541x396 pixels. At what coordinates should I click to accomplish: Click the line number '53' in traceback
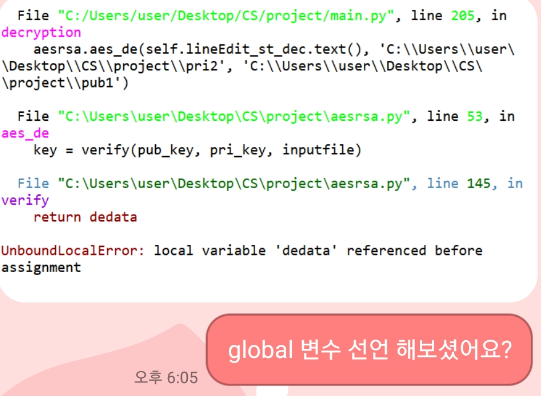pos(475,117)
